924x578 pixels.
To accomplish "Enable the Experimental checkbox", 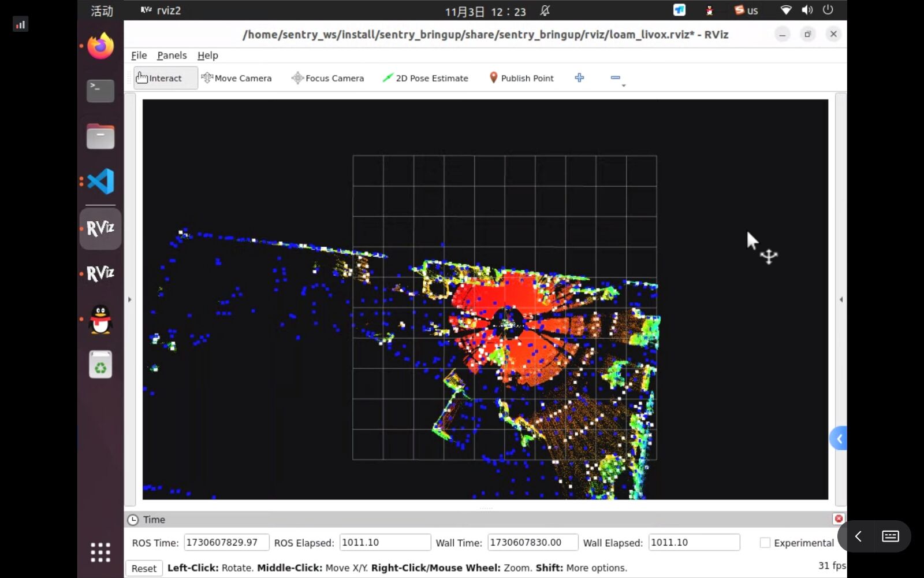I will [765, 543].
